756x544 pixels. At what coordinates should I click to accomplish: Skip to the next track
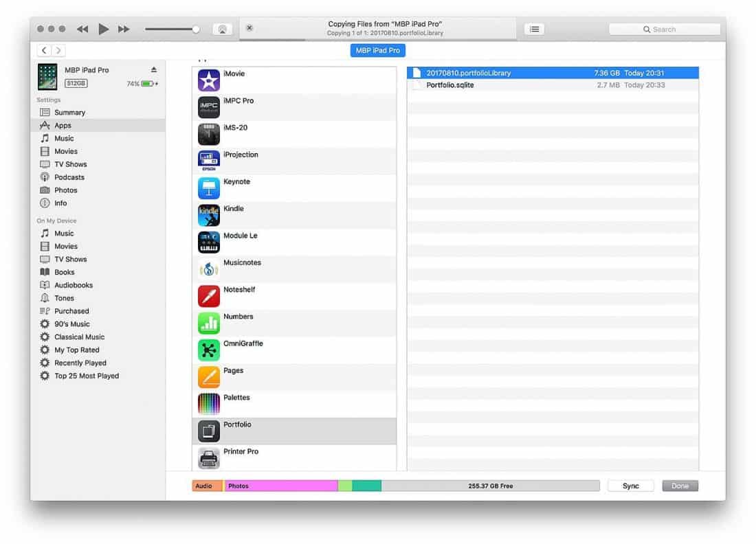point(124,30)
